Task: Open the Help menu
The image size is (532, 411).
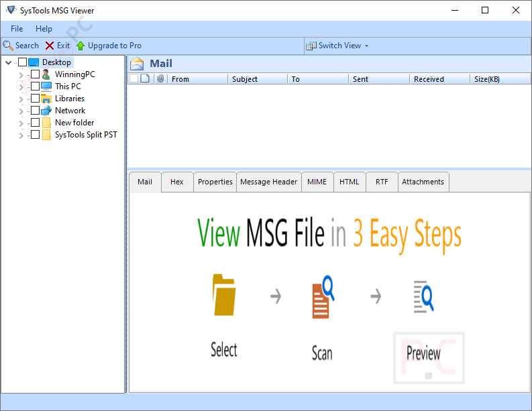Action: point(44,29)
